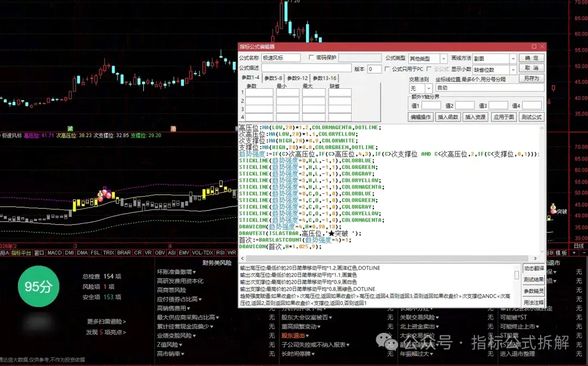The height and width of the screenshot is (366, 588).
Task: Click the 值4 Y-axis boundary field
Action: [532, 105]
